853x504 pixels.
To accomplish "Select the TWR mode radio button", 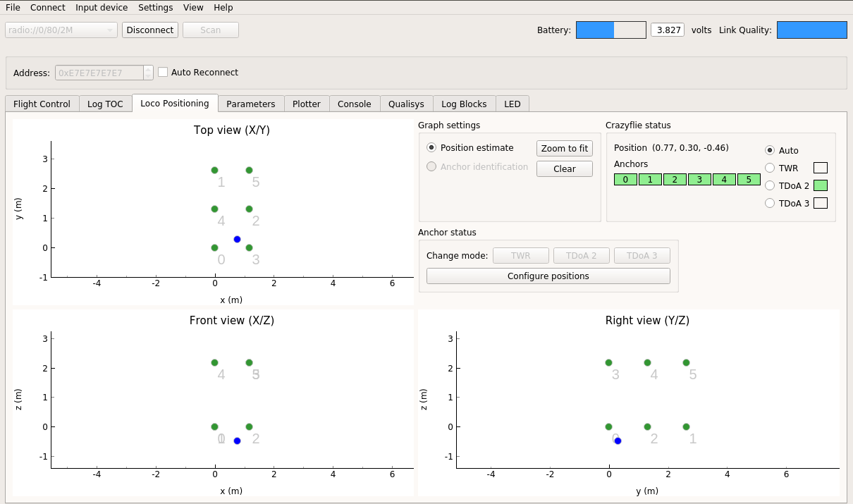I will click(770, 168).
